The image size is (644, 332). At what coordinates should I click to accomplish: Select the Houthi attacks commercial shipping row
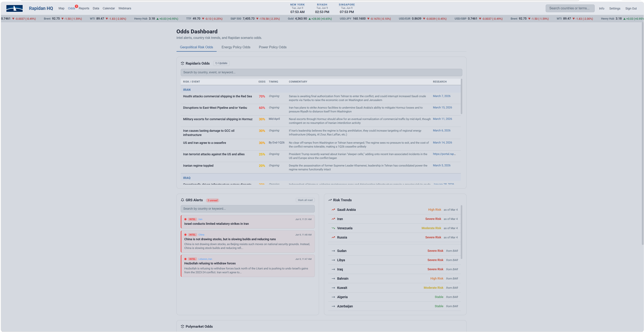pyautogui.click(x=320, y=98)
